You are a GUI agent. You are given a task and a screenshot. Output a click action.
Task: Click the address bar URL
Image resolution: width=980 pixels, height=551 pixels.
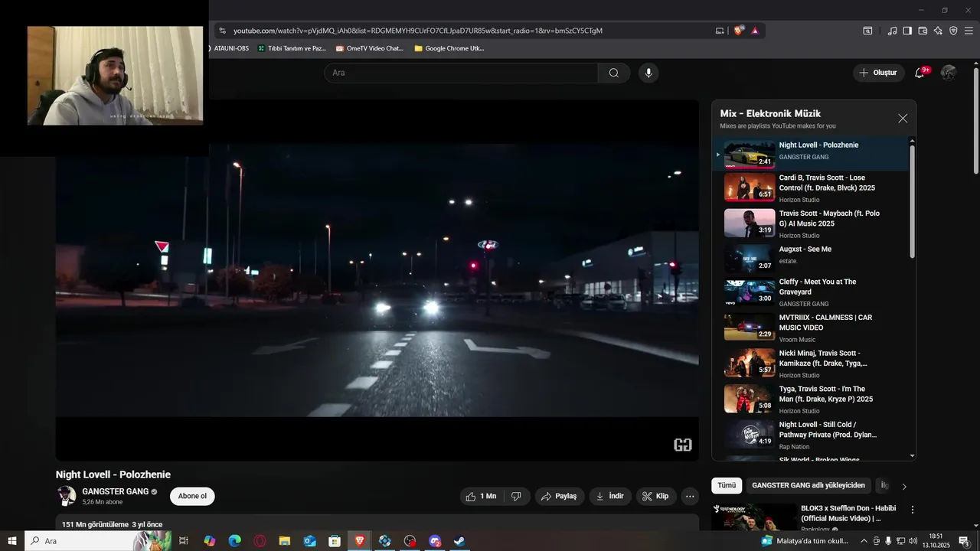tap(417, 31)
